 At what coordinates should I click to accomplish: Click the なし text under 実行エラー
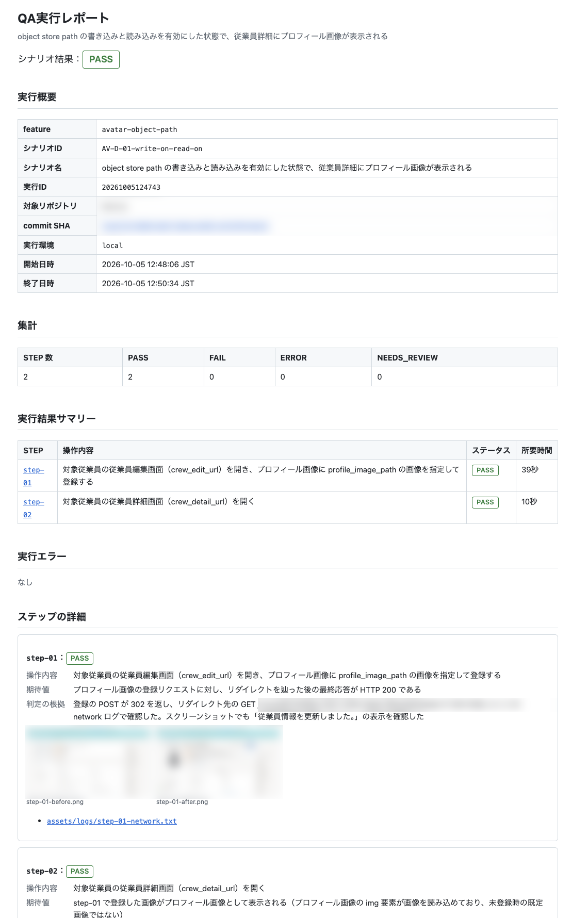[x=25, y=582]
